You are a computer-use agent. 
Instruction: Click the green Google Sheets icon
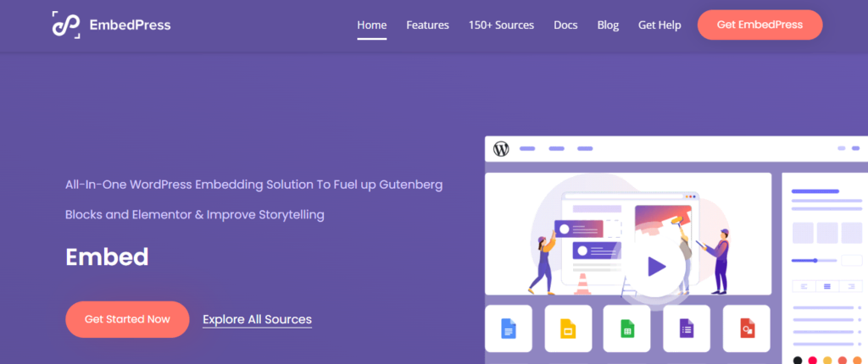coord(626,328)
